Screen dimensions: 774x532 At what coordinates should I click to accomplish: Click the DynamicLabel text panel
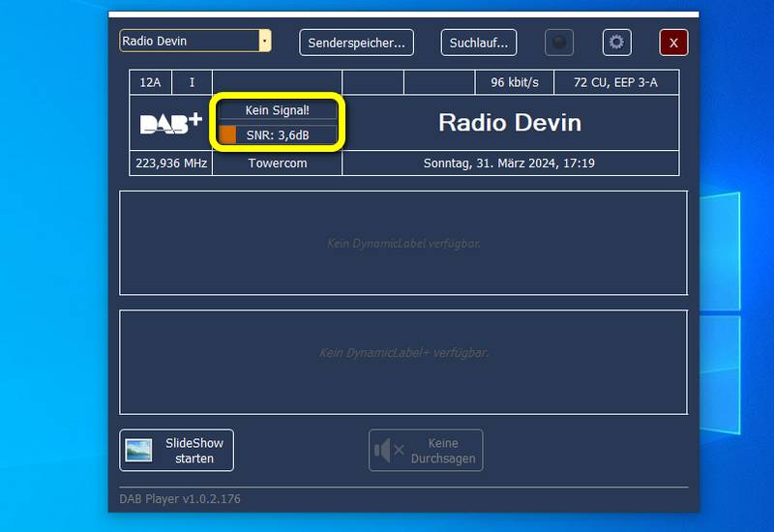403,244
